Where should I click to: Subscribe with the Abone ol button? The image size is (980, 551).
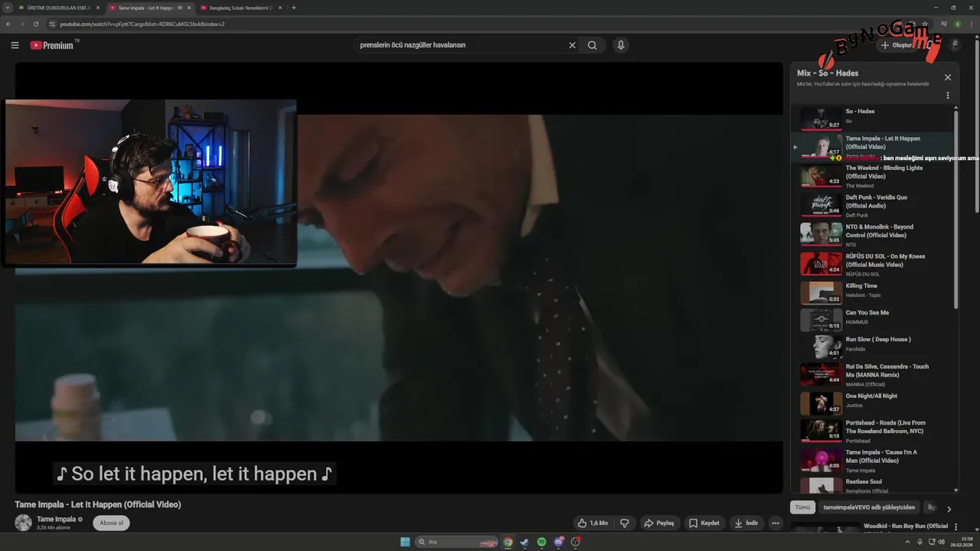111,523
